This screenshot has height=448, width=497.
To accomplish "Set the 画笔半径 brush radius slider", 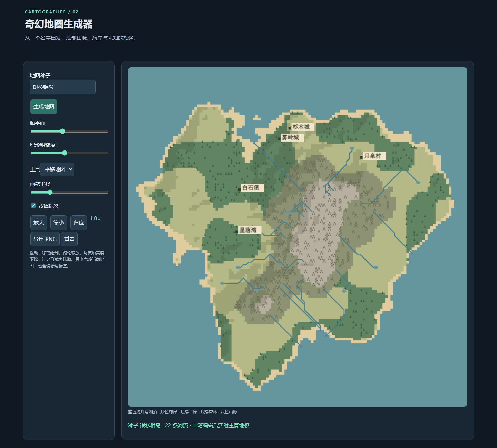I will (x=69, y=192).
